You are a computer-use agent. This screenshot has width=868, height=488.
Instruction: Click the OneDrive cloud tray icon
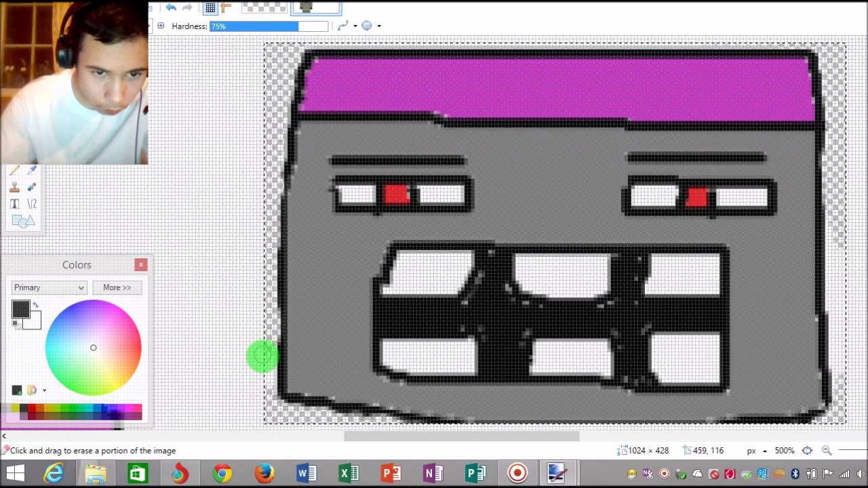pos(697,474)
